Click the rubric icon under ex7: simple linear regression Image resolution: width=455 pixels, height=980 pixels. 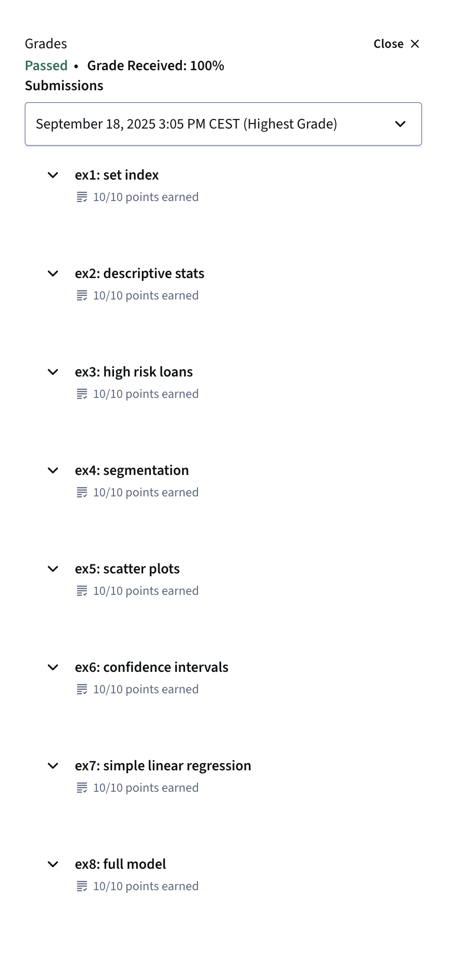(x=82, y=788)
